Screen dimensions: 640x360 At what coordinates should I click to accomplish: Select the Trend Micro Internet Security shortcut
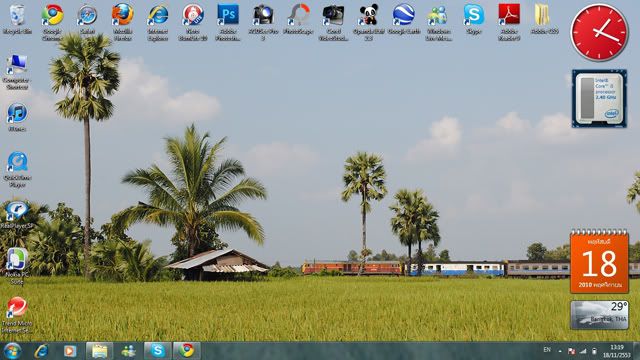click(17, 315)
